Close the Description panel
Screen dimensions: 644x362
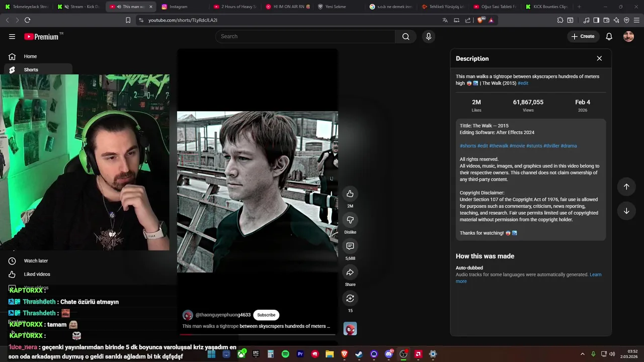(x=599, y=58)
